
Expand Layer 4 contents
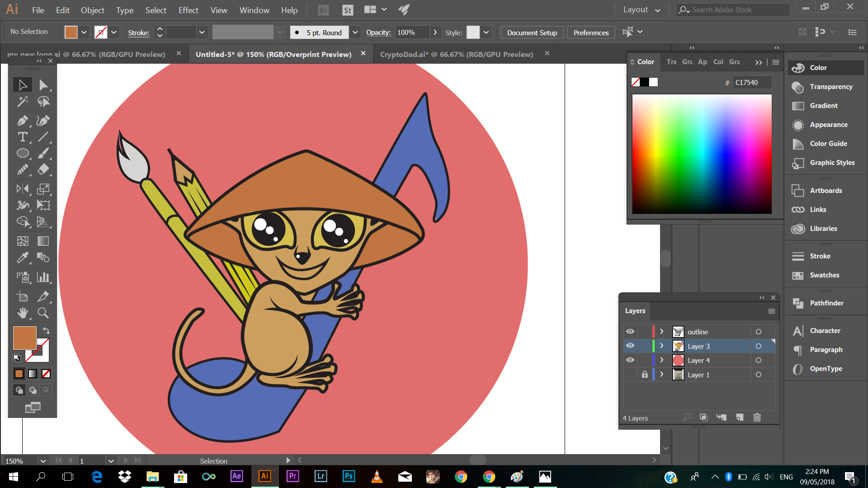coord(661,360)
